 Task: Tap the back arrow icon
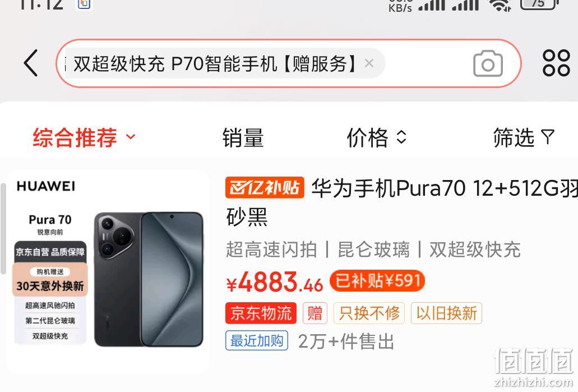coord(31,63)
